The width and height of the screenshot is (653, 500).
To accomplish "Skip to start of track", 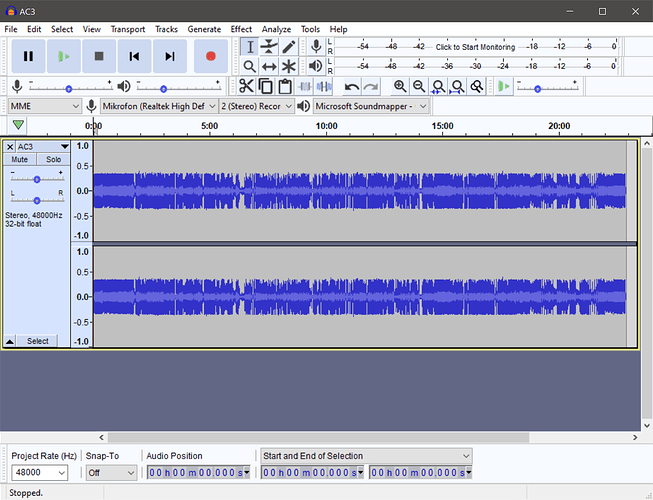I will [x=134, y=56].
